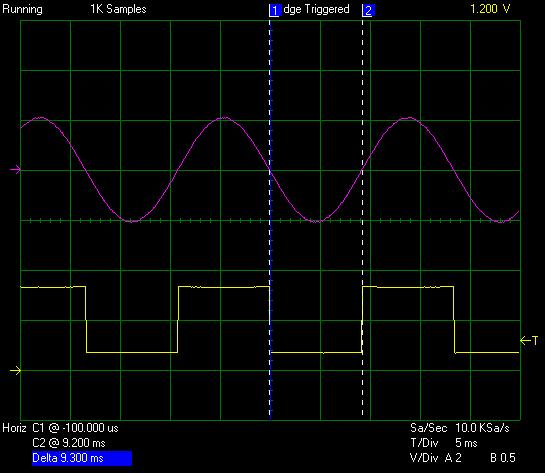Click the Edge Triggered mode text
Image resolution: width=545 pixels, height=473 pixels.
click(x=316, y=9)
